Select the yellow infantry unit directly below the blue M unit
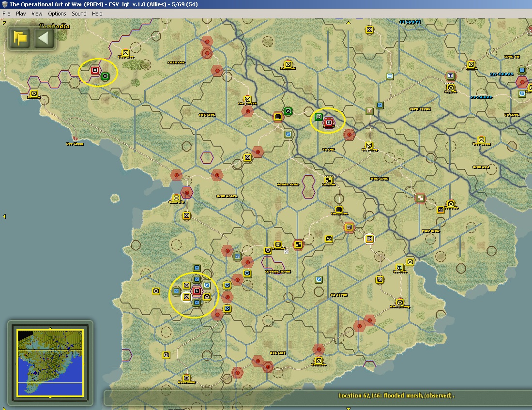Viewport: 532px width, 410px height. pos(450,88)
